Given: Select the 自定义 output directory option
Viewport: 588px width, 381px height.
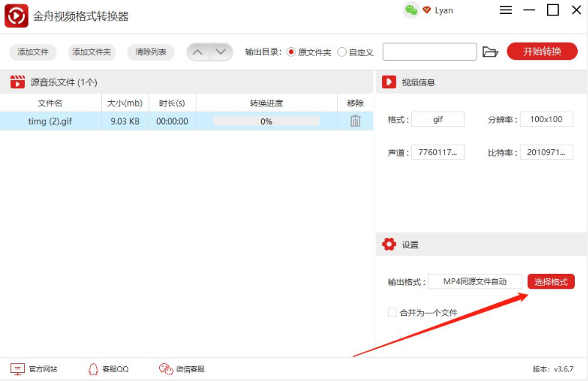Looking at the screenshot, I should click(x=342, y=52).
